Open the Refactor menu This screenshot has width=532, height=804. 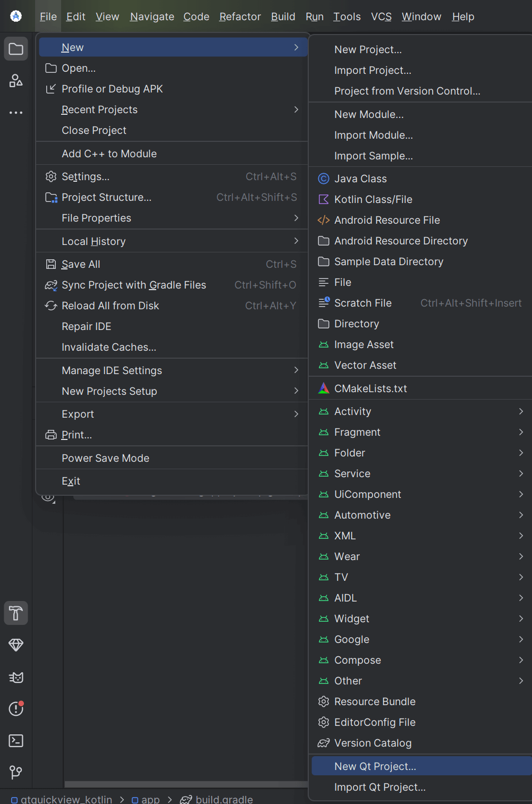click(240, 16)
